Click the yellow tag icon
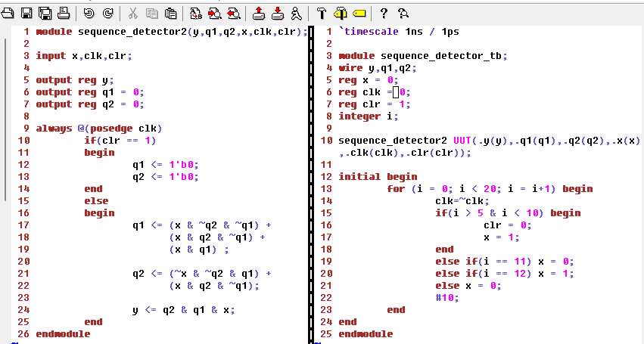The width and height of the screenshot is (644, 344). tap(359, 12)
